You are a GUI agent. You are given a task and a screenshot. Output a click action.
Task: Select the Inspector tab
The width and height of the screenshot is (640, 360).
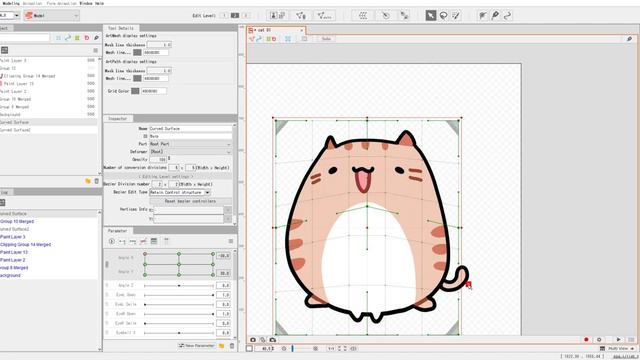coord(118,118)
